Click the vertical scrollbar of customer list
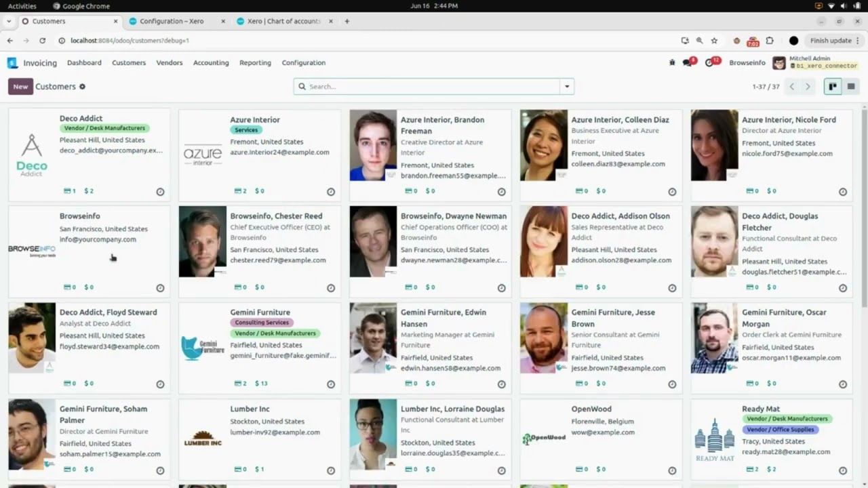This screenshot has height=488, width=868. [863, 207]
